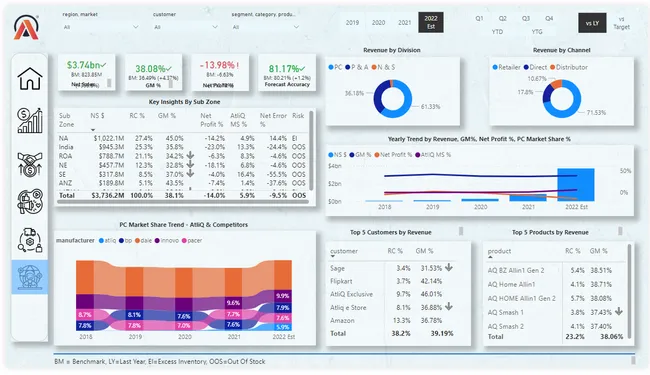The width and height of the screenshot is (650, 375).
Task: Click the Retailer legend swatch
Action: tap(495, 67)
